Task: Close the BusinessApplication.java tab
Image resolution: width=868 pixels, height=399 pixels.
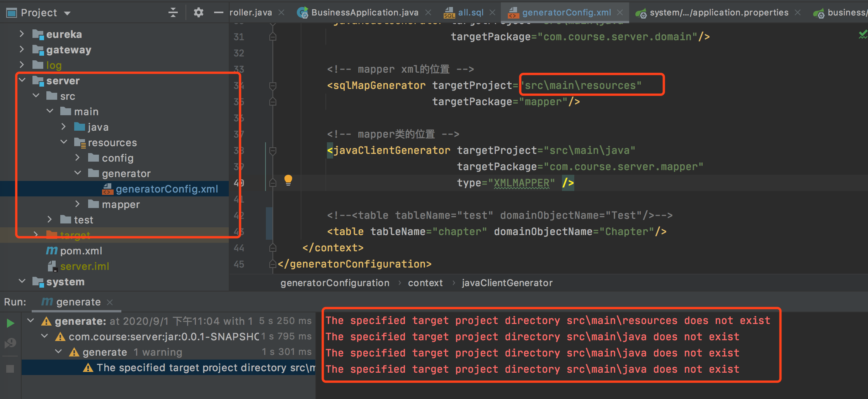Action: [x=428, y=13]
